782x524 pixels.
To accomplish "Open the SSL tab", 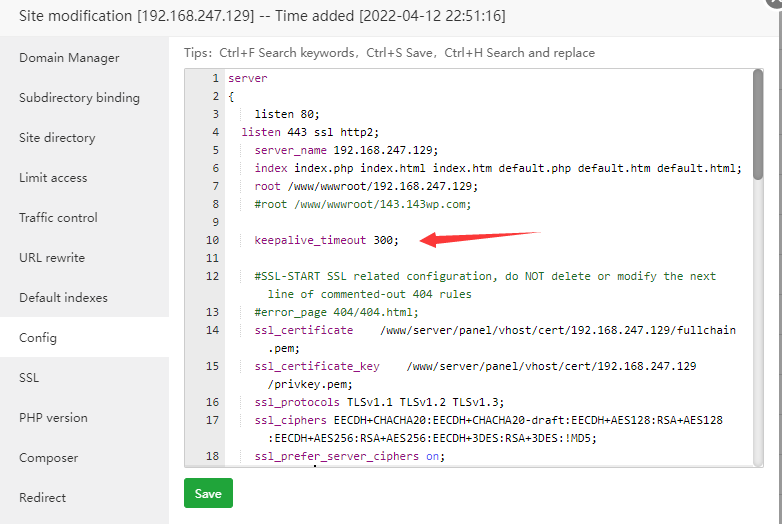I will click(28, 377).
